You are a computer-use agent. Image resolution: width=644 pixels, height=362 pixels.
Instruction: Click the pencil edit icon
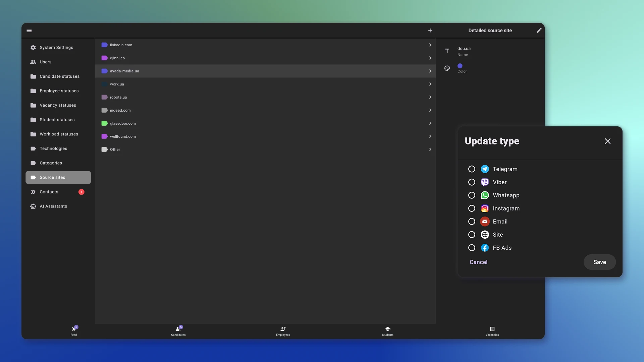539,31
